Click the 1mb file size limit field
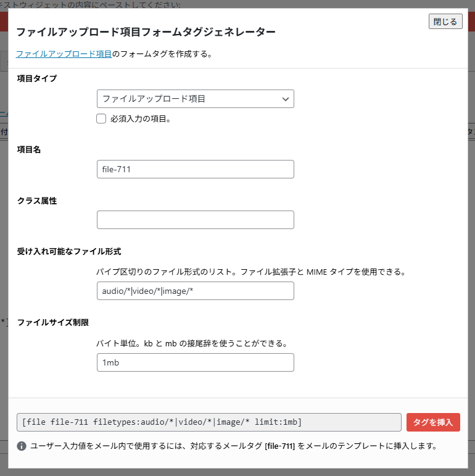Image resolution: width=475 pixels, height=476 pixels. tap(195, 362)
